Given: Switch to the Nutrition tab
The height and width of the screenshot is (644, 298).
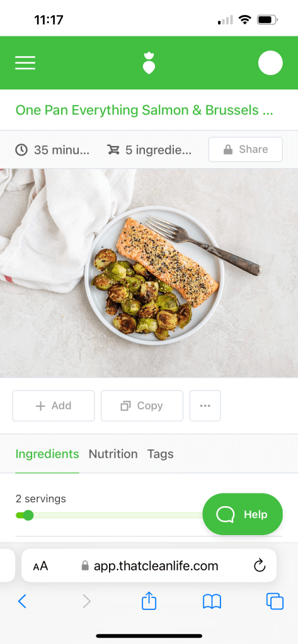Looking at the screenshot, I should point(113,454).
